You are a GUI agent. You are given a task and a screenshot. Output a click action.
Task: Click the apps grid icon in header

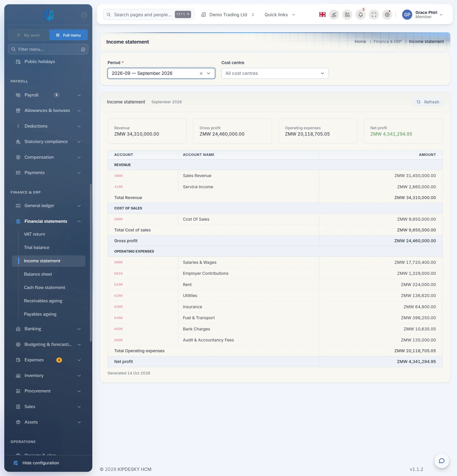[x=347, y=15]
